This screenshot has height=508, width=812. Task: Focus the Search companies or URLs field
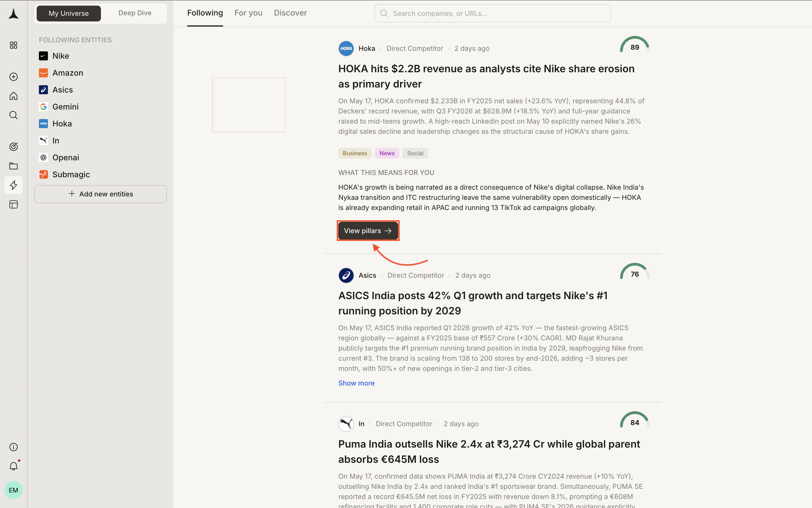pyautogui.click(x=493, y=14)
